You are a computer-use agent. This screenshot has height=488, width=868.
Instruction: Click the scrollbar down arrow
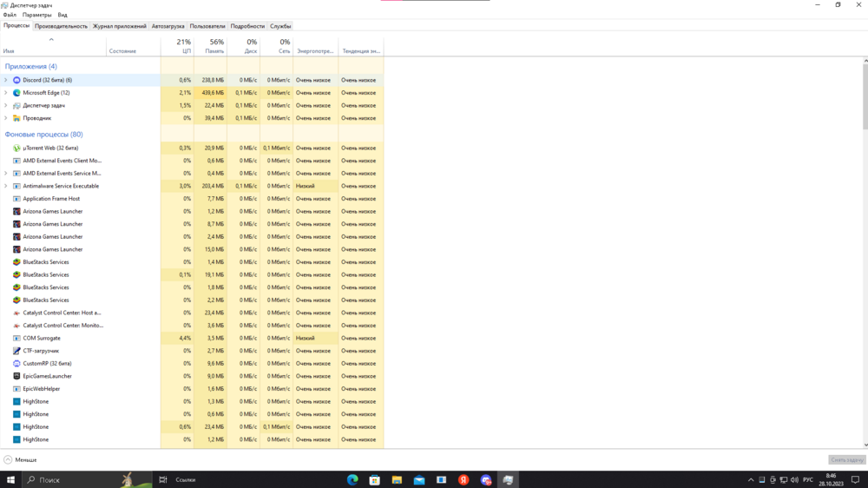click(865, 445)
